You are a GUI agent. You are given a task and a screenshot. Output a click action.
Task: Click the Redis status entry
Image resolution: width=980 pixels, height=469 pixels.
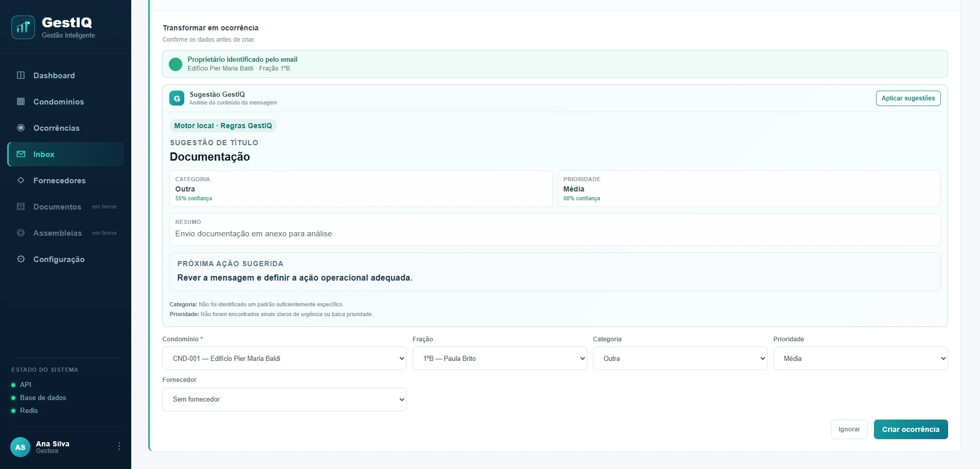[x=25, y=410]
